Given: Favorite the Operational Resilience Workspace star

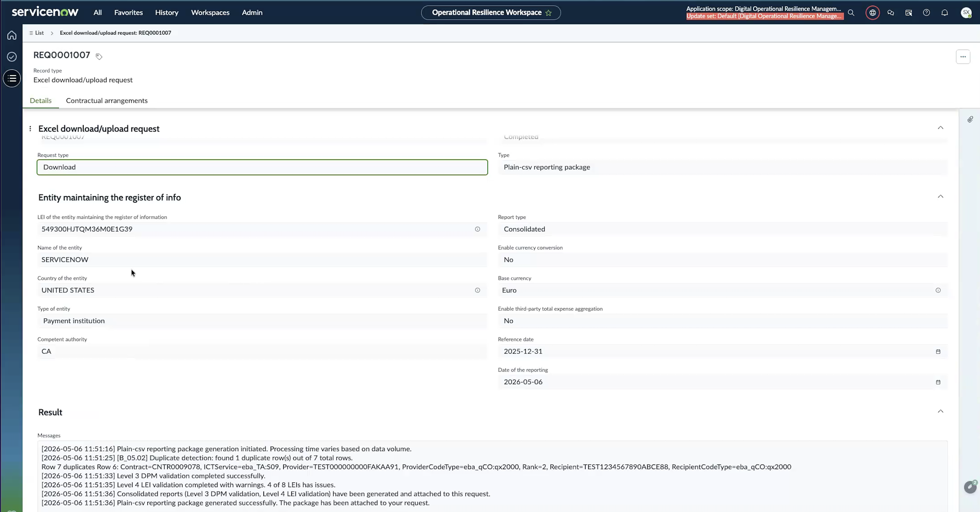Looking at the screenshot, I should pyautogui.click(x=548, y=13).
